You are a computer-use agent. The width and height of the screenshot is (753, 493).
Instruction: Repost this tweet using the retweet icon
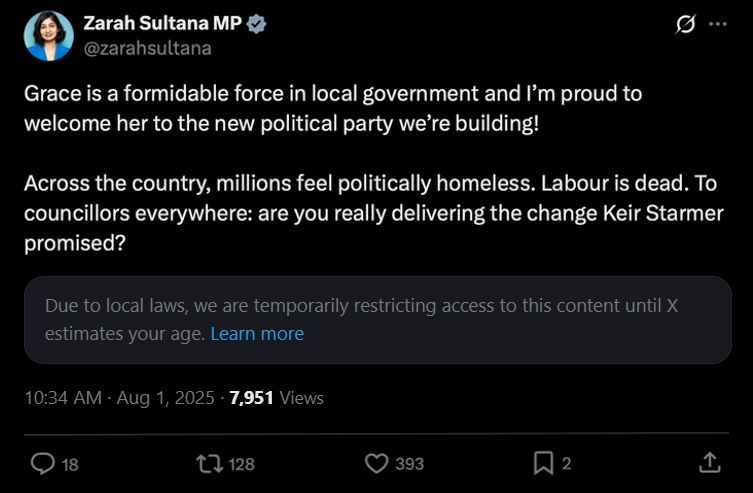(x=209, y=463)
